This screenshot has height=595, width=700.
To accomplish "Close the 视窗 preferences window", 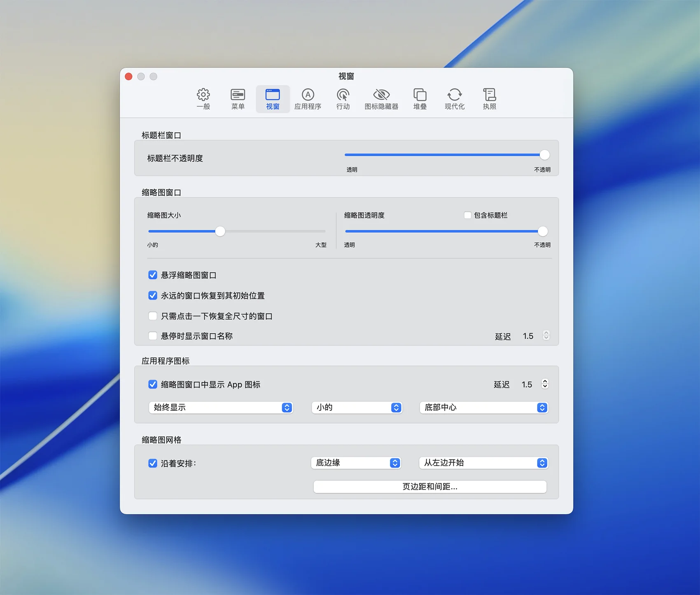I will click(x=128, y=77).
